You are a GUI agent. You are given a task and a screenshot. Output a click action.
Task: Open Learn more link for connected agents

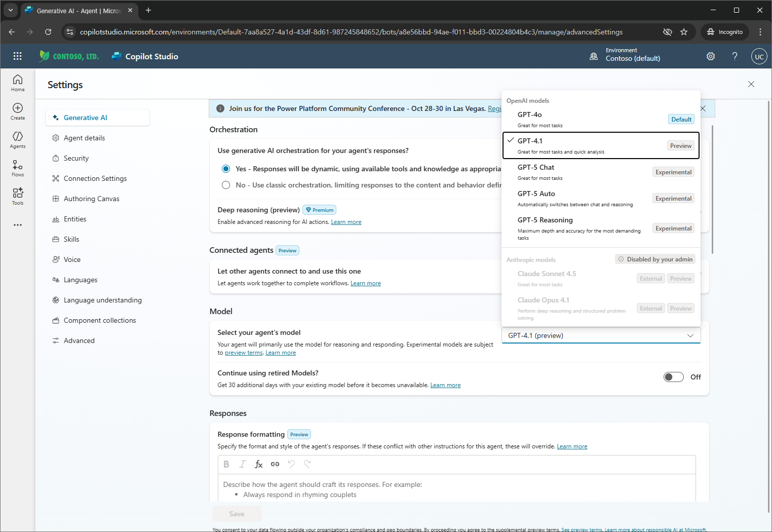tap(366, 283)
